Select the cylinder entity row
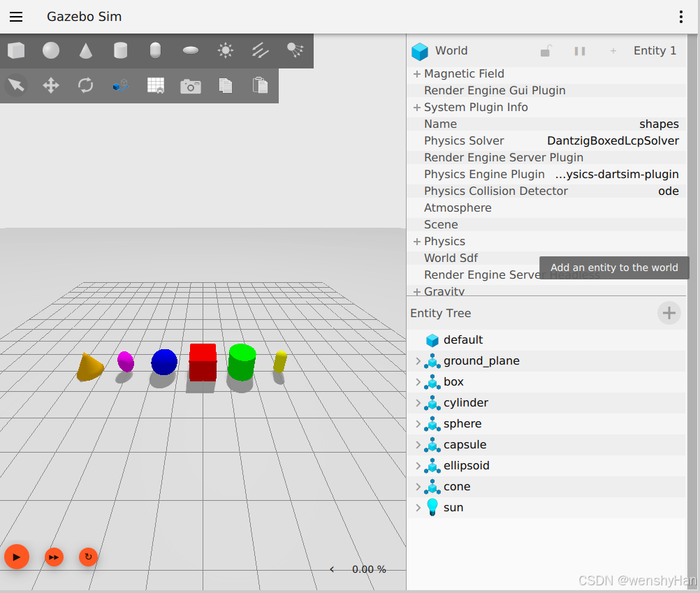700x593 pixels. click(548, 403)
